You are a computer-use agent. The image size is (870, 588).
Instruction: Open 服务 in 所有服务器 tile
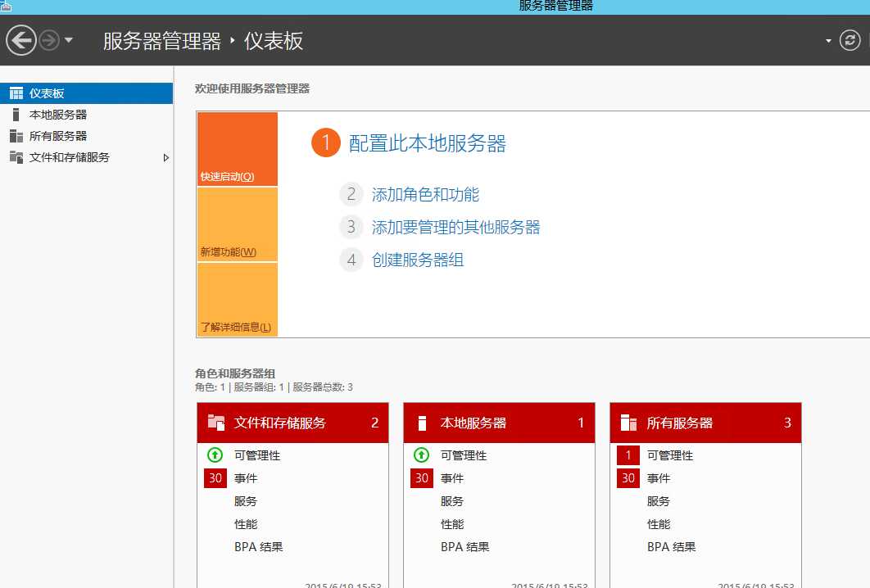(x=658, y=501)
